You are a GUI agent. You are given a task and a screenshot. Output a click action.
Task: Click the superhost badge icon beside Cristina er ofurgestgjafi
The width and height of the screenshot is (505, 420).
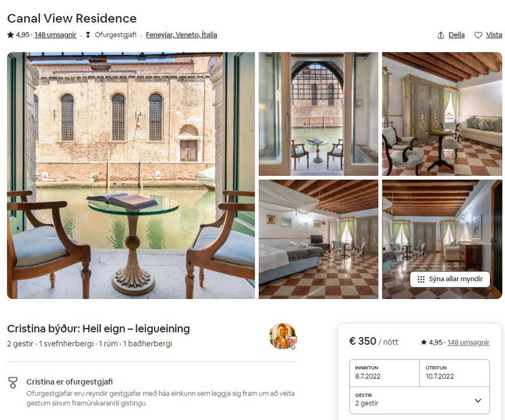[x=13, y=383]
